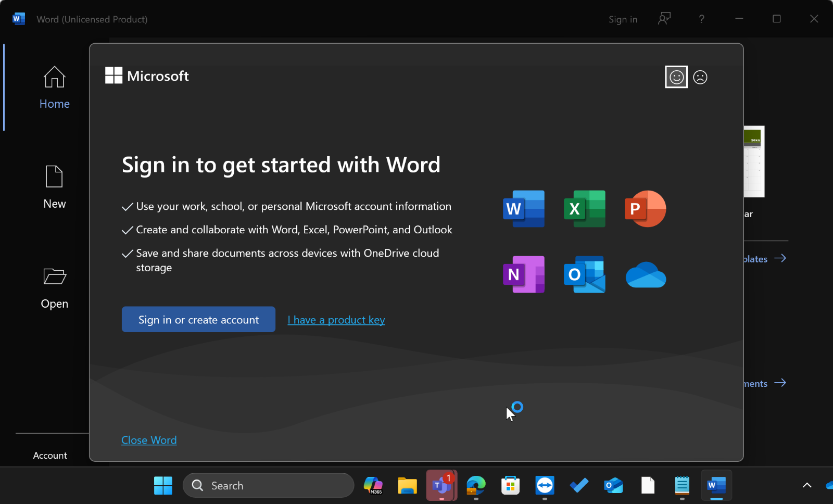The height and width of the screenshot is (504, 833).
Task: Open the I have a product key link
Action: [336, 319]
